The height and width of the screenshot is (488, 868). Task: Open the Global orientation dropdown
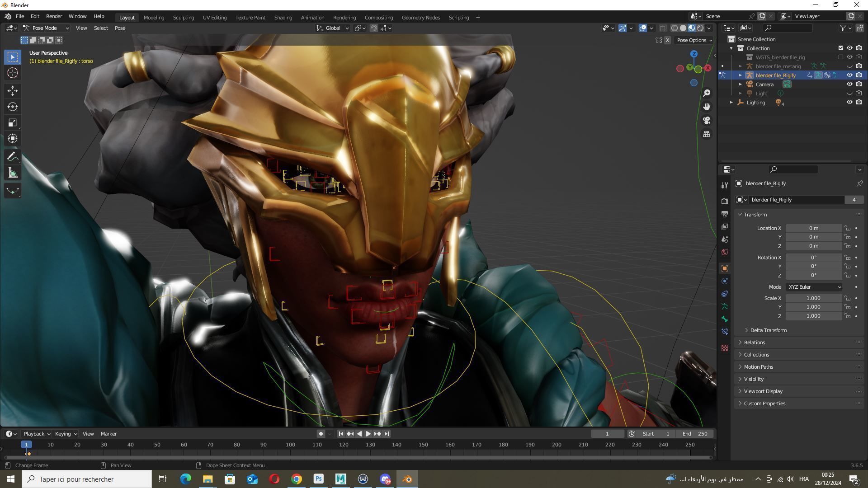[x=332, y=28]
